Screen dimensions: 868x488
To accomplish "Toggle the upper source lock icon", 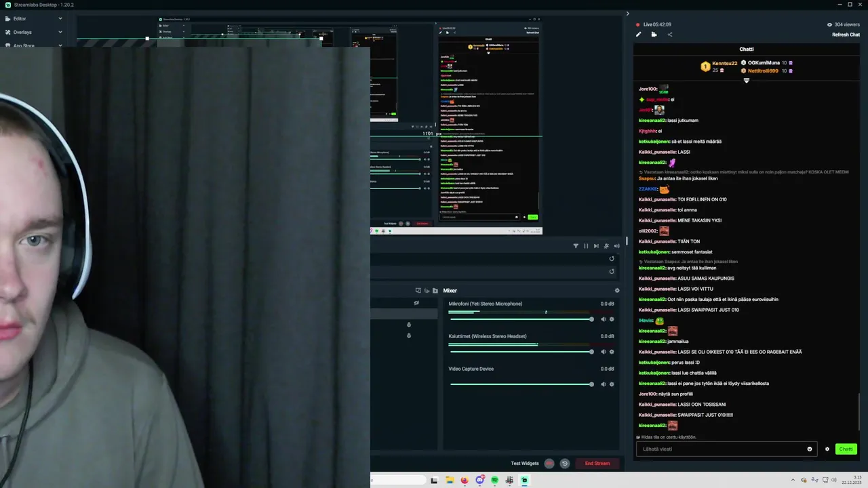I will coord(409,325).
